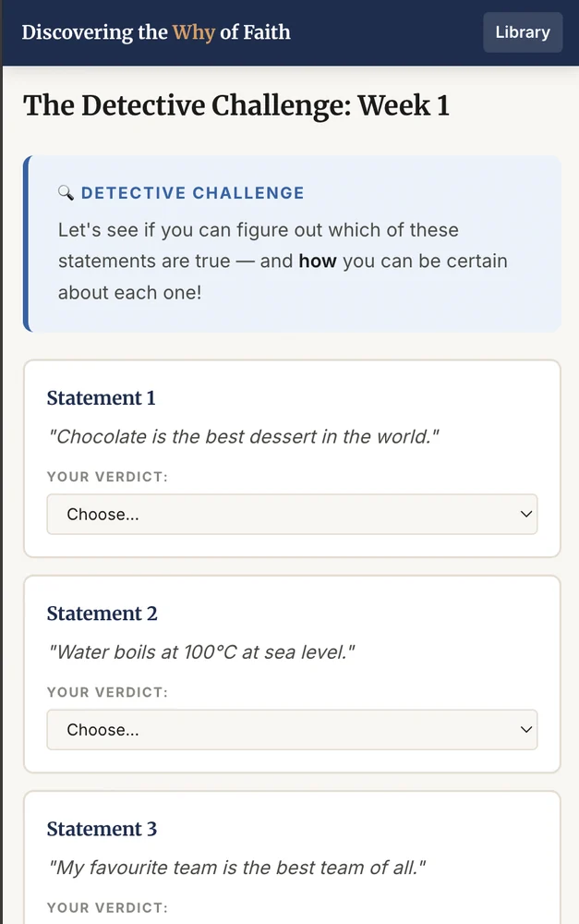The width and height of the screenshot is (579, 924).
Task: Click the Statement 1 heading
Action: pyautogui.click(x=102, y=397)
